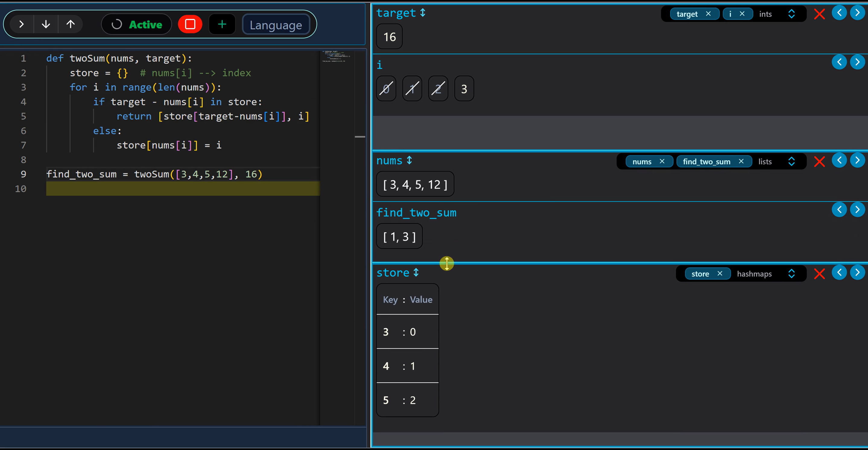Click the step into down arrow

46,24
